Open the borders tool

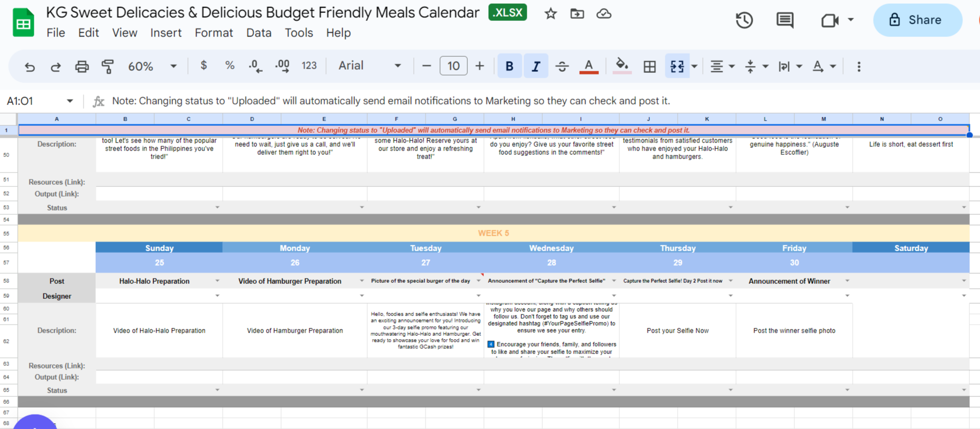pos(649,66)
